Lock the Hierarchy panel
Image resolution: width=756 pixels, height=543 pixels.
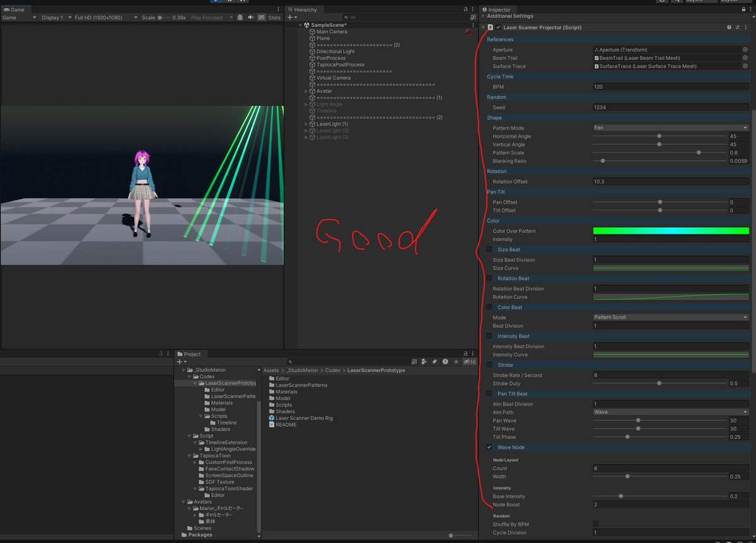click(465, 9)
